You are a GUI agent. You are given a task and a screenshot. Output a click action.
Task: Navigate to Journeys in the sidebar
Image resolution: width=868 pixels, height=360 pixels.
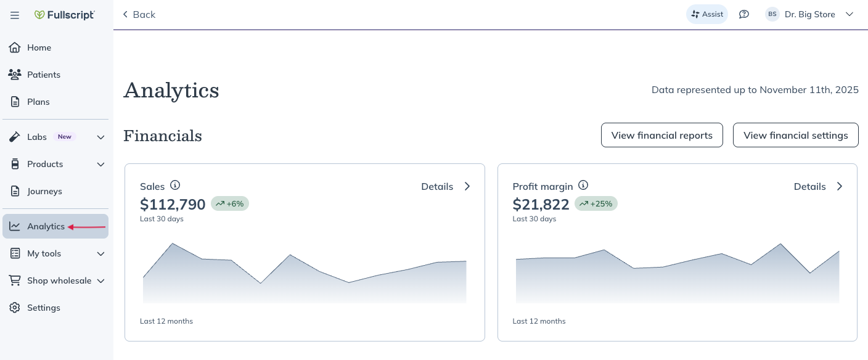click(x=44, y=191)
